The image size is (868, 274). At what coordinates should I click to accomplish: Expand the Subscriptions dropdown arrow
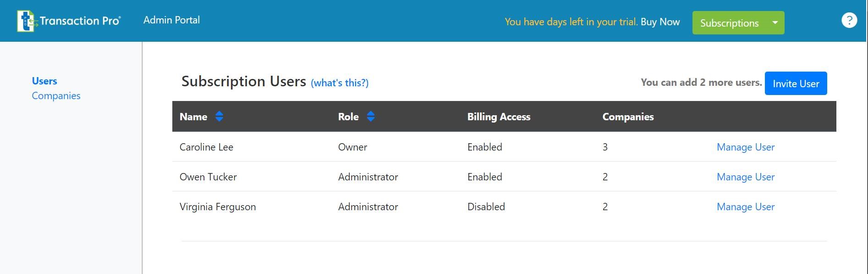click(x=775, y=22)
